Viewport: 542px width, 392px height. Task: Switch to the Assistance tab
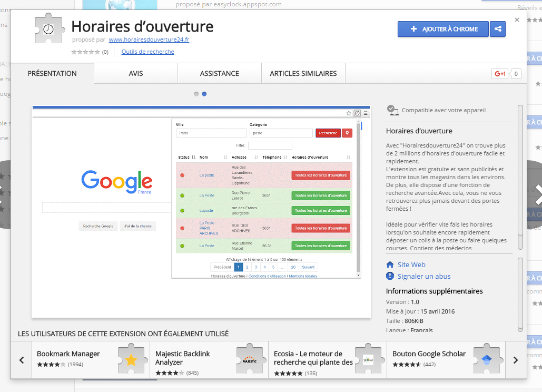[x=220, y=73]
